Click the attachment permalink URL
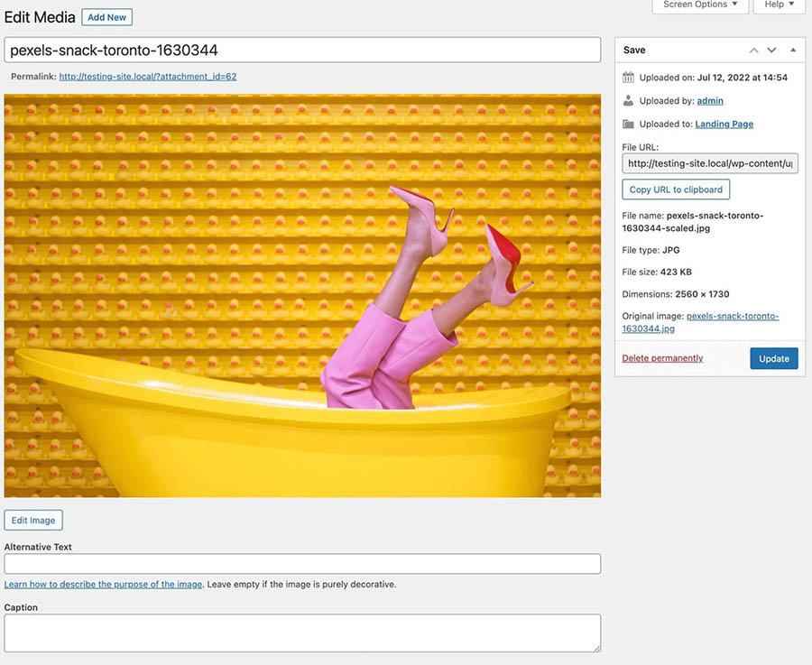Viewport: 812px width, 665px height. point(148,77)
